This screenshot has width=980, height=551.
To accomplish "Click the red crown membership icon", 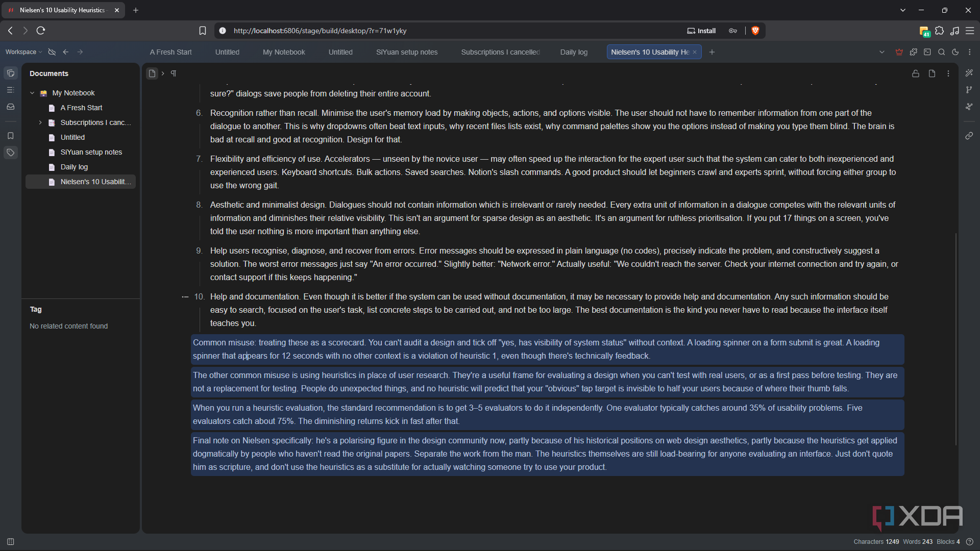I will click(899, 52).
